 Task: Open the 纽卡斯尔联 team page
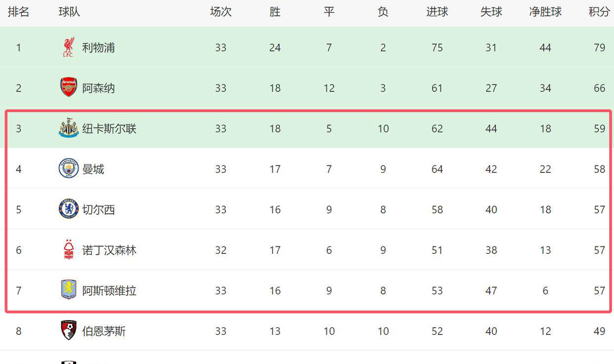[109, 128]
